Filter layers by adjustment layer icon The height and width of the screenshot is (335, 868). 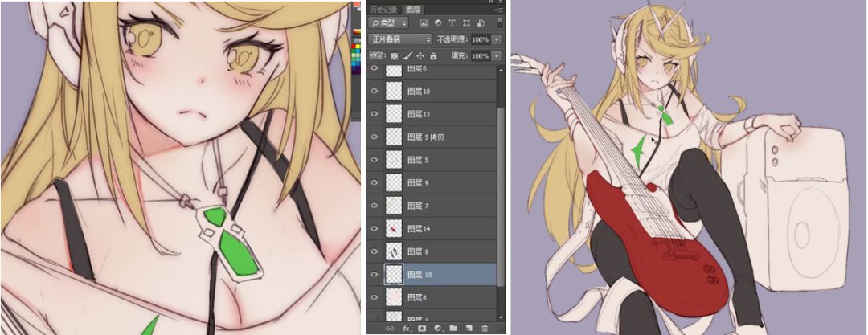pyautogui.click(x=438, y=23)
